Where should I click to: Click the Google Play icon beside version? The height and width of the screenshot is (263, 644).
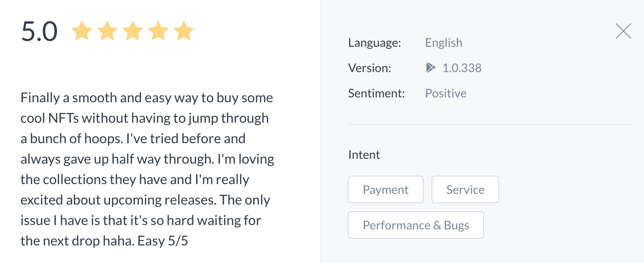tap(430, 68)
